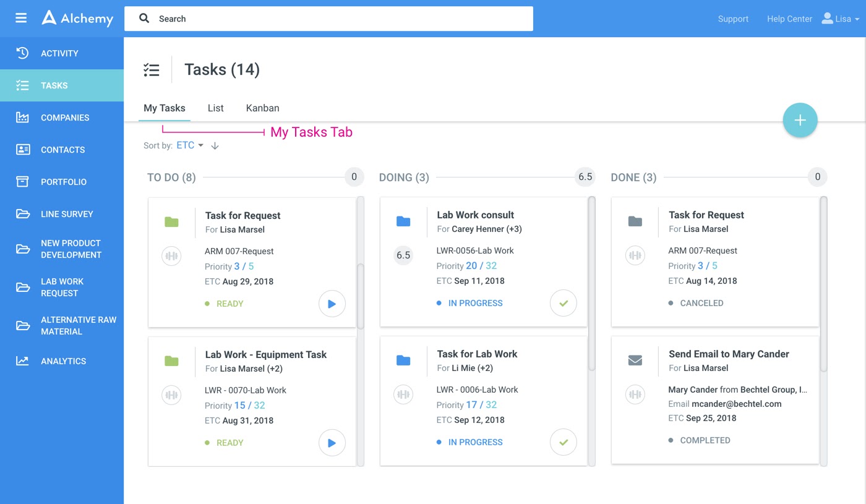Click green folder icon on Lab Work - Equipment Task

(171, 361)
